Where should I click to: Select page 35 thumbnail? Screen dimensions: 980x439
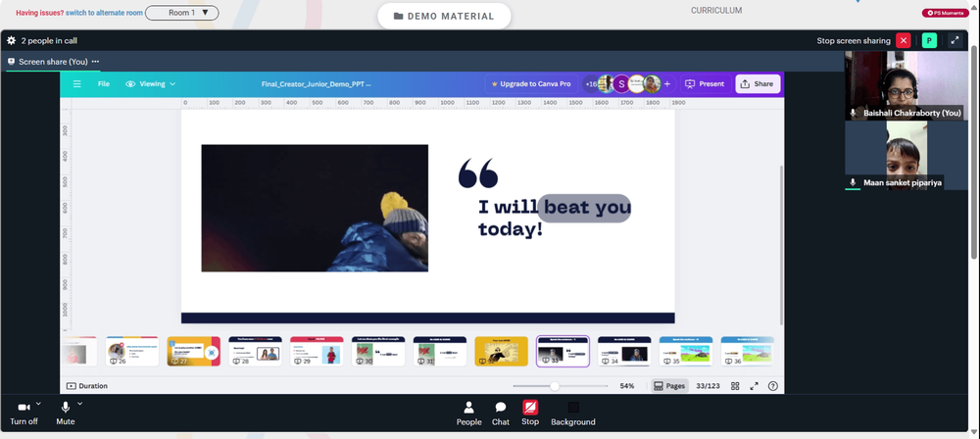click(x=686, y=351)
